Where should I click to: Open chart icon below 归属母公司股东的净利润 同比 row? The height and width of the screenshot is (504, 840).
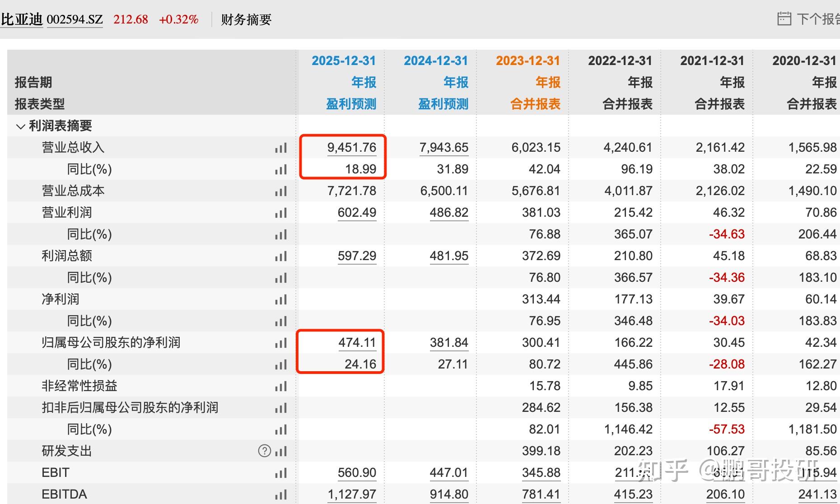[281, 364]
